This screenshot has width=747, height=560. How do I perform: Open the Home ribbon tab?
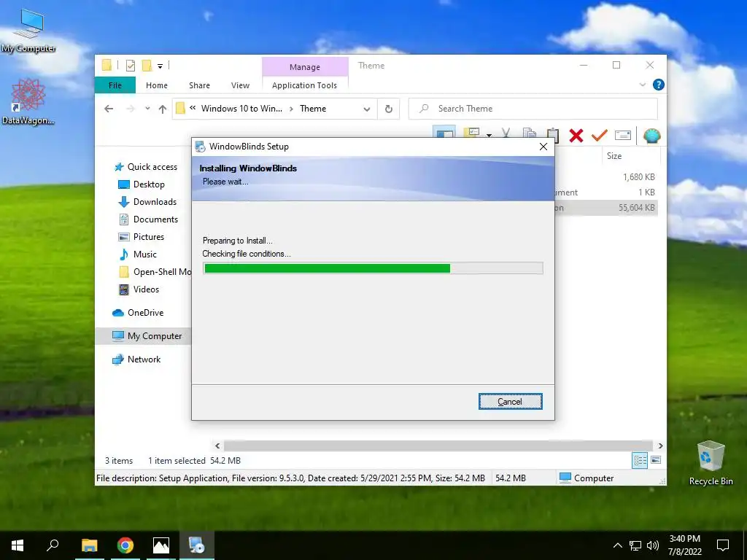click(157, 85)
